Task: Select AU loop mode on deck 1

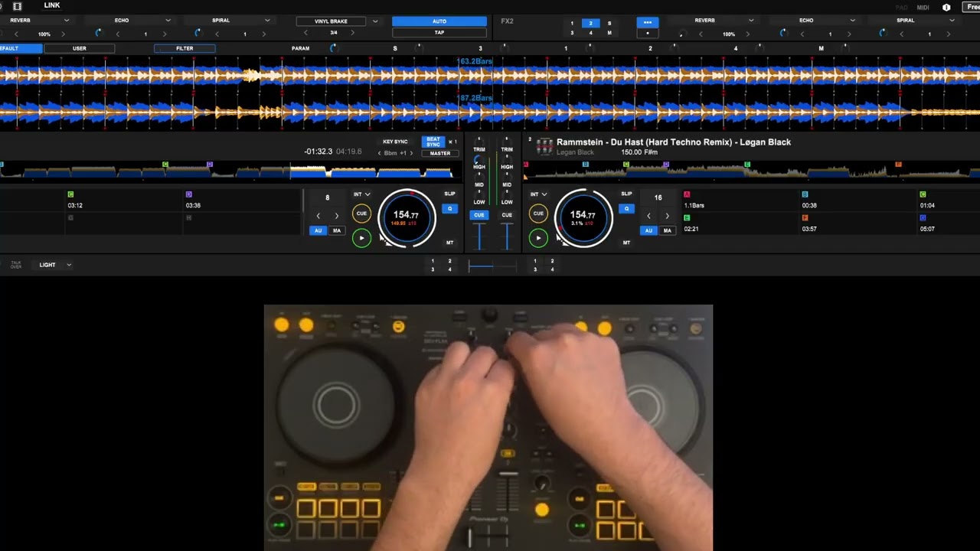Action: (x=318, y=230)
